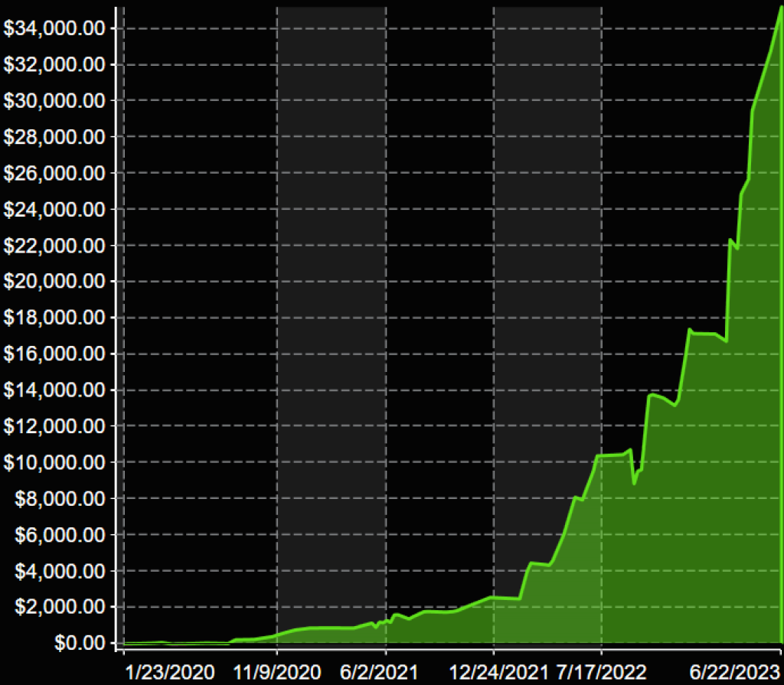784x685 pixels.
Task: Click the $26,000.00 y-axis label
Action: pos(54,173)
